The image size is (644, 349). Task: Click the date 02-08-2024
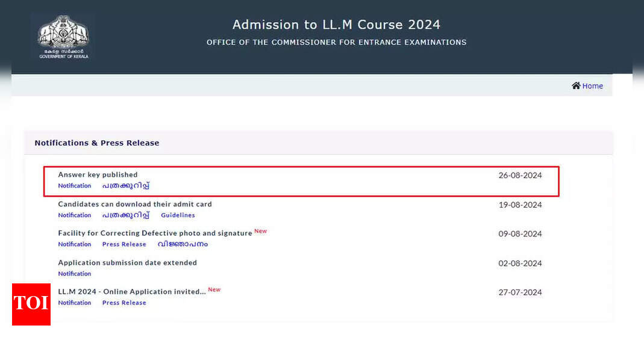point(520,264)
